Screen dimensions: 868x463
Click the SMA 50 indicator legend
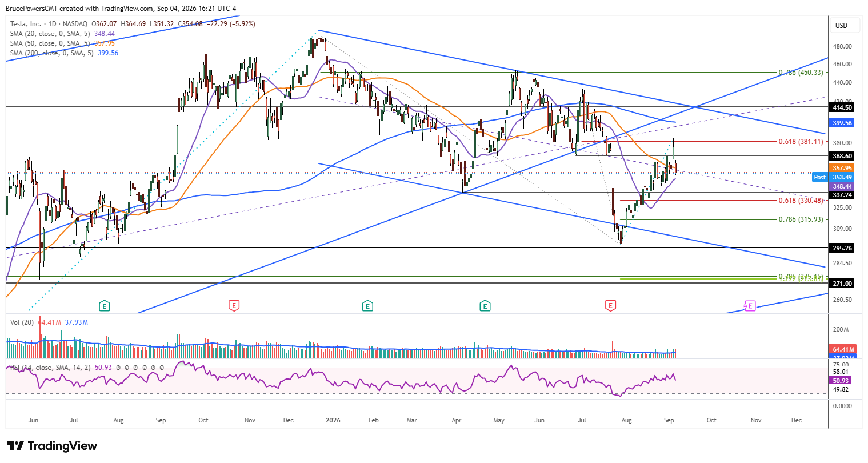[x=63, y=43]
